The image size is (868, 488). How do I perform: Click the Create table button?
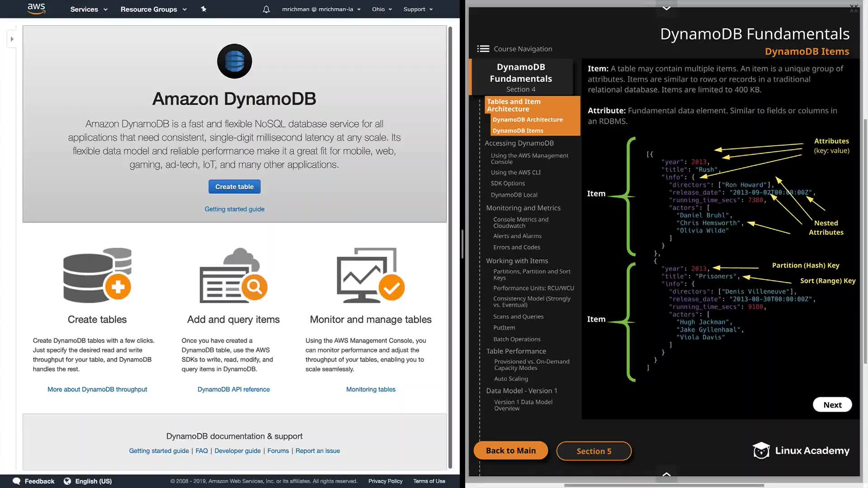coord(234,187)
